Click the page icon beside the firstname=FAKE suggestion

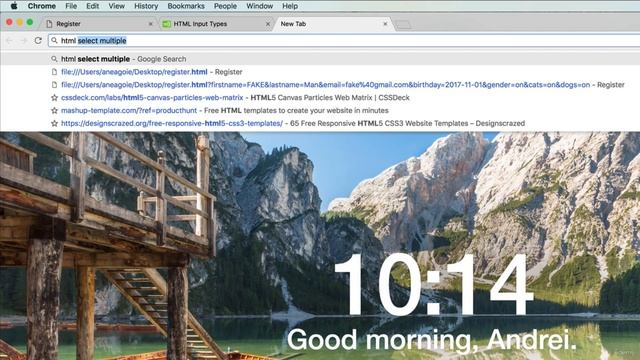54,84
